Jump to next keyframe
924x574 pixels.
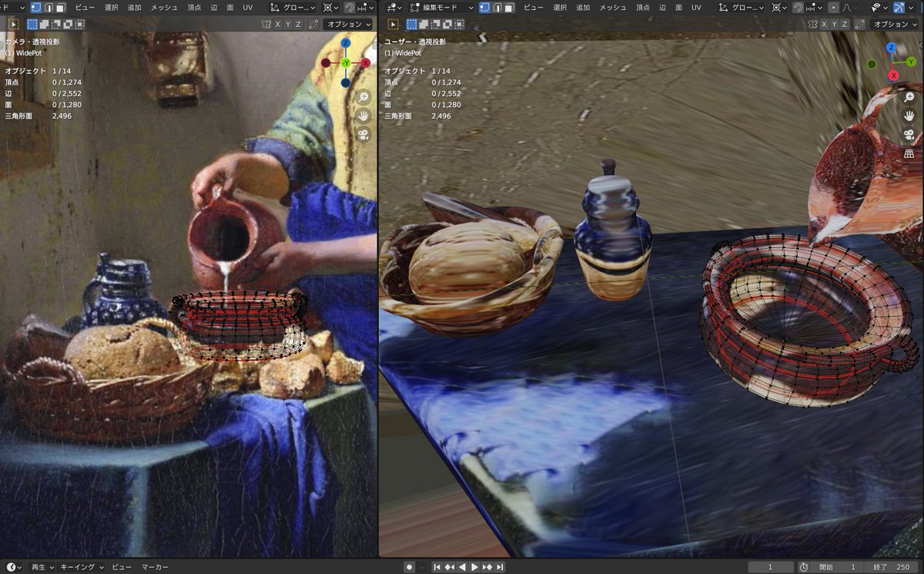(487, 567)
